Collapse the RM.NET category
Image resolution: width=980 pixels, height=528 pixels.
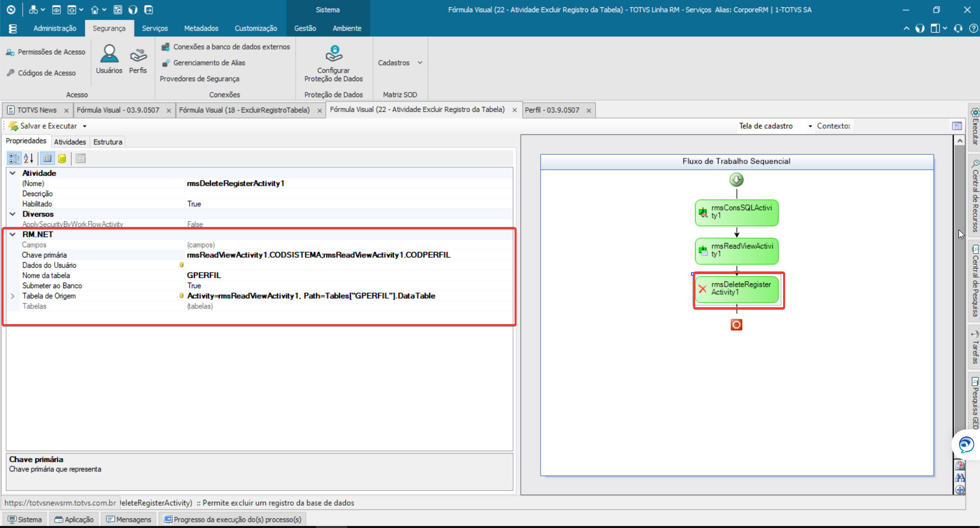click(13, 235)
